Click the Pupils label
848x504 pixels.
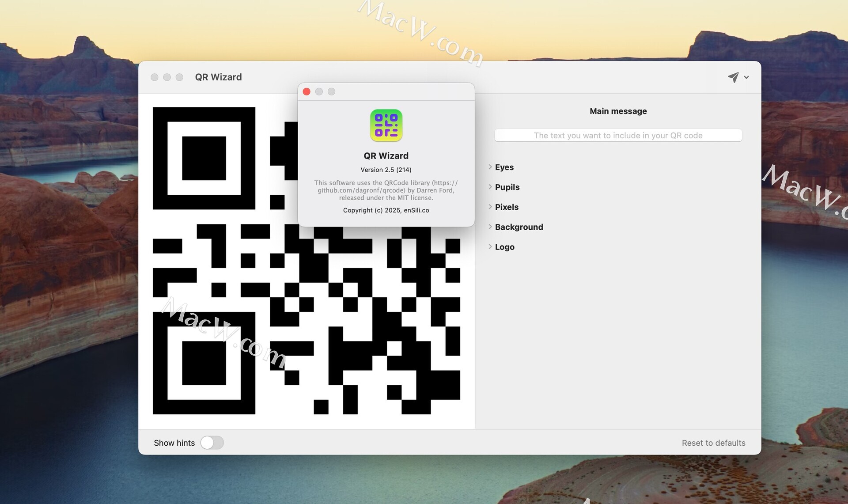pyautogui.click(x=507, y=187)
